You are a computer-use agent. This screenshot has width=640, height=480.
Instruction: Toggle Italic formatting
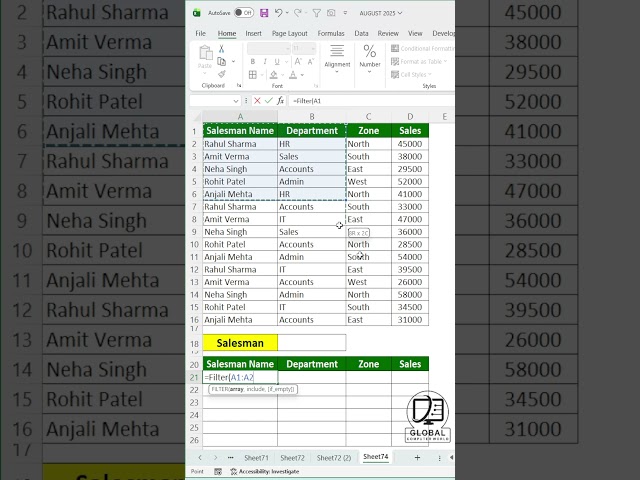click(x=265, y=62)
